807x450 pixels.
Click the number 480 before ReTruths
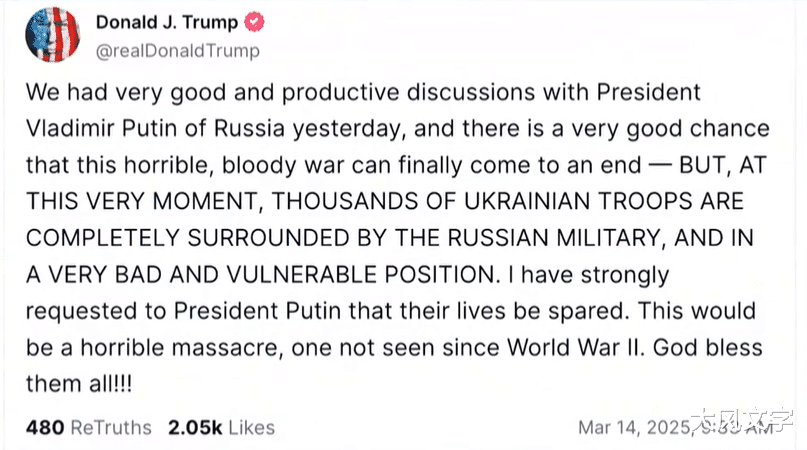(x=44, y=427)
